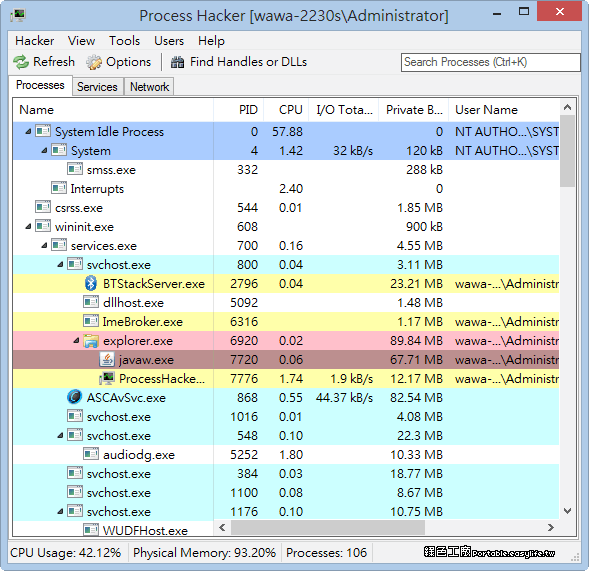Sort by User Name column header
The height and width of the screenshot is (571, 589).
click(x=504, y=110)
